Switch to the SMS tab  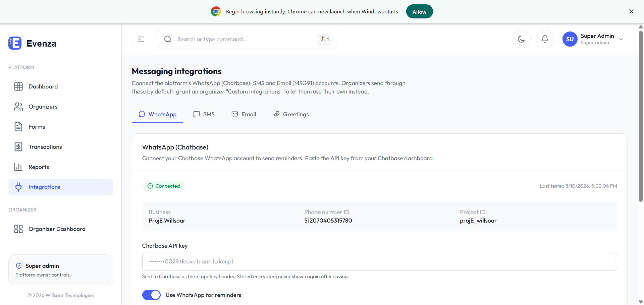204,114
